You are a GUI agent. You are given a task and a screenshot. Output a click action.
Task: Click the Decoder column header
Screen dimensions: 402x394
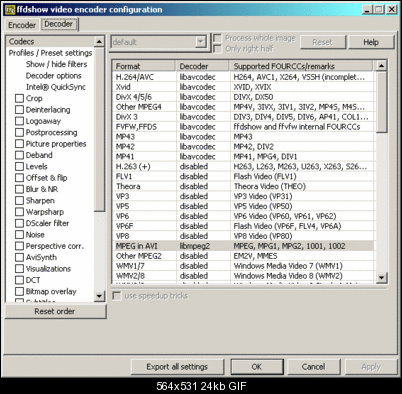[203, 66]
